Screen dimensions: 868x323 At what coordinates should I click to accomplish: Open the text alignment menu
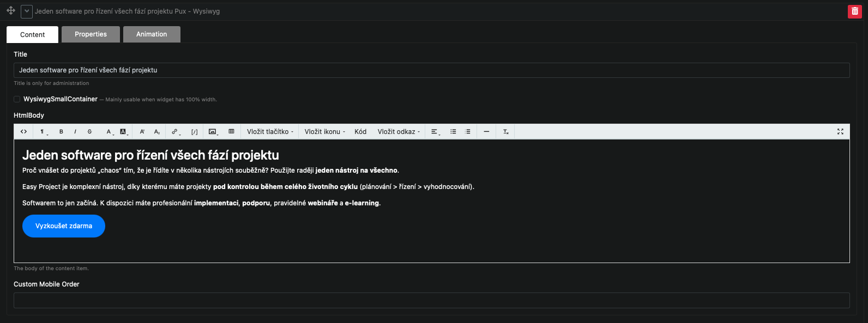point(436,132)
